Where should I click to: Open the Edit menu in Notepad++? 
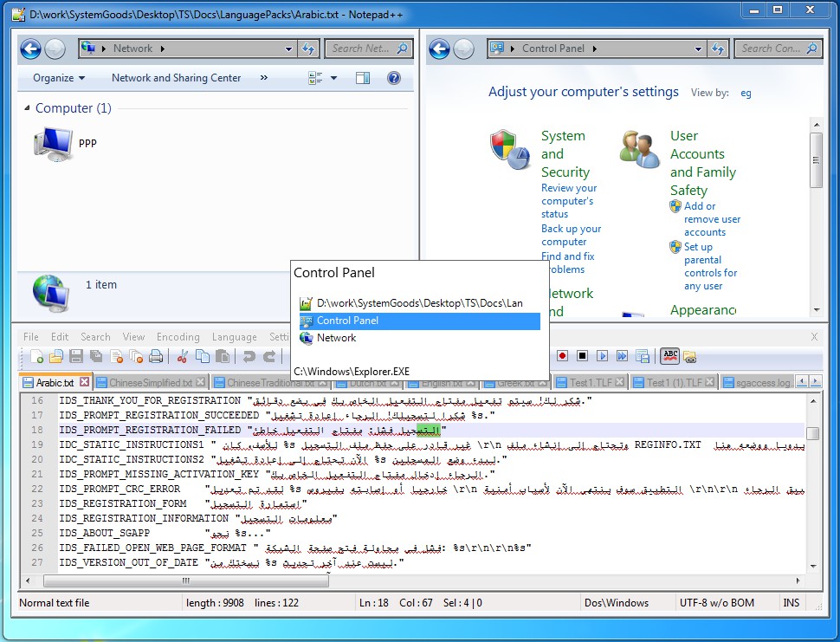pyautogui.click(x=60, y=336)
